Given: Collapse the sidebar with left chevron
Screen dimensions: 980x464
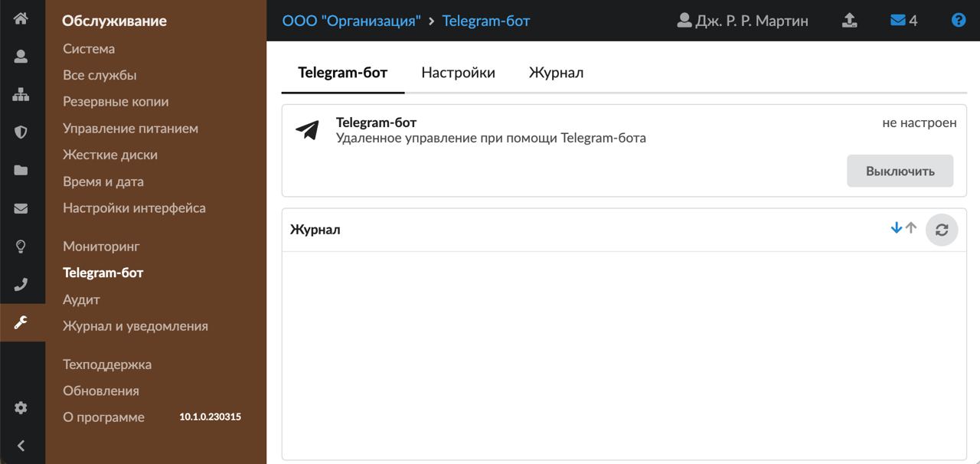Looking at the screenshot, I should click(x=21, y=446).
